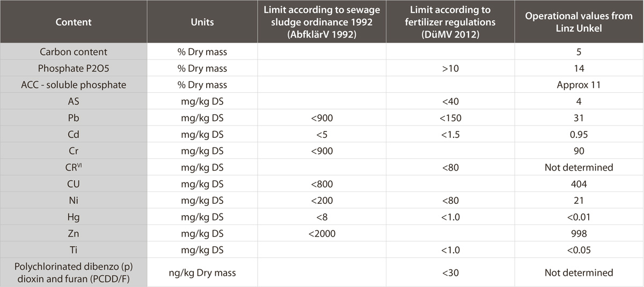Viewport: 644px width, 287px height.
Task: Select the <1.5 fertilizer limit for Cd
Action: coord(450,135)
